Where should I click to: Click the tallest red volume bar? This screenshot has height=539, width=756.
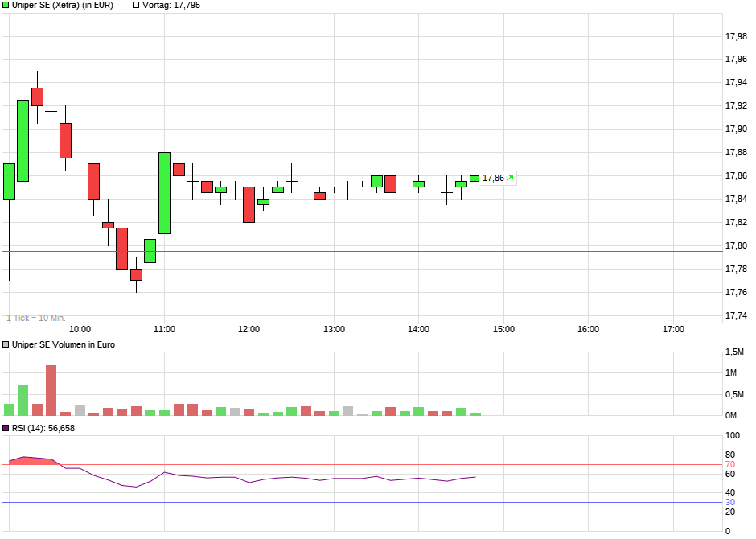tap(51, 390)
